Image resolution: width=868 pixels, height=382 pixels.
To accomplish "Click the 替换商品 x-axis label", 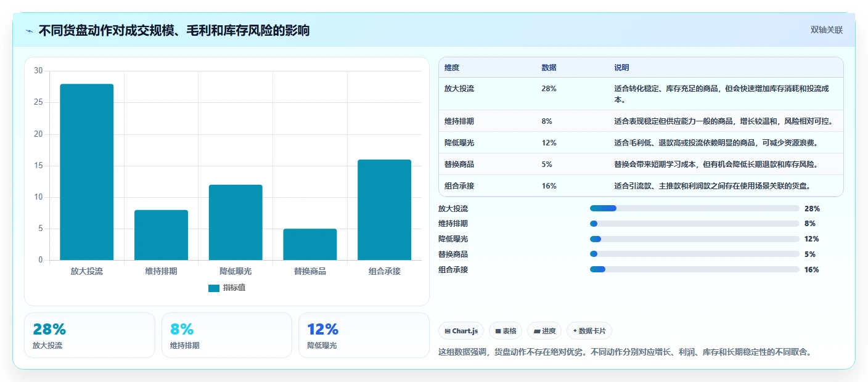I will (x=310, y=271).
